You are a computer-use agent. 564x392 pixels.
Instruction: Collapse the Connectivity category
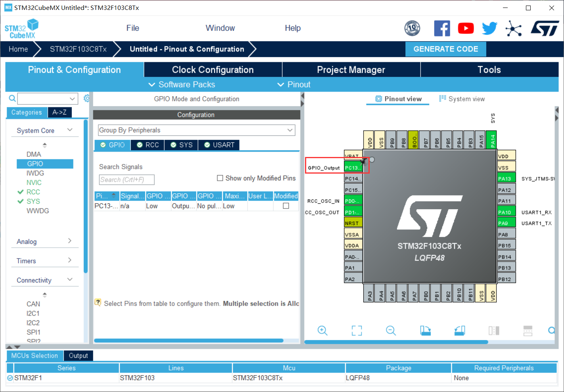70,279
